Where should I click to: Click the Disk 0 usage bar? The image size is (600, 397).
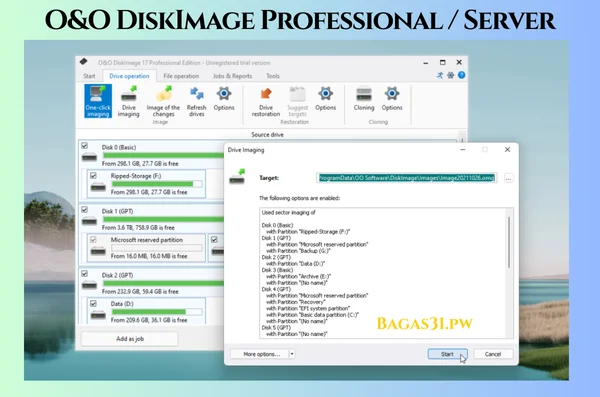(x=163, y=155)
